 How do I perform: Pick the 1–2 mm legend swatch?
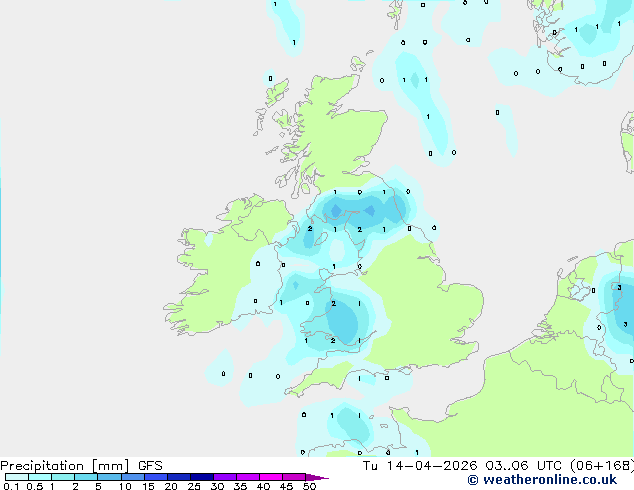63,477
